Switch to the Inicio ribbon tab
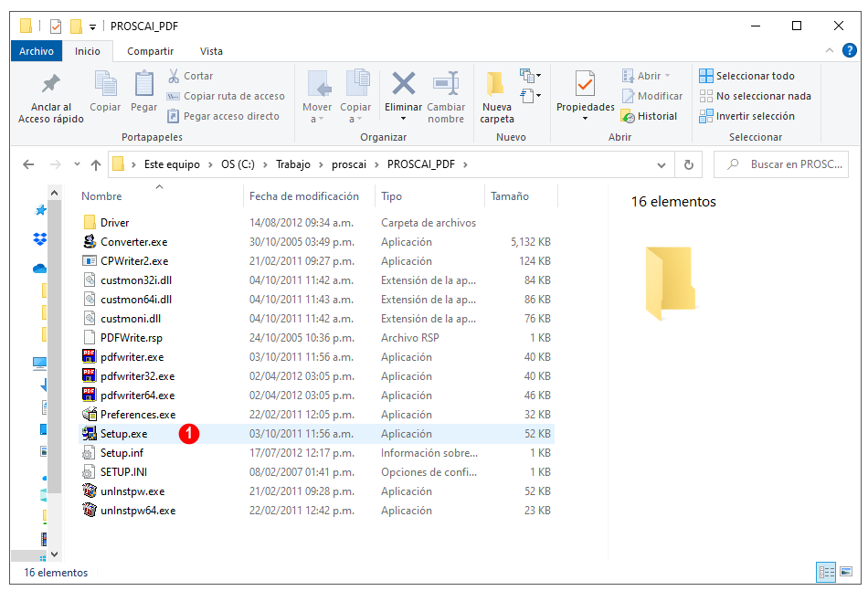The image size is (868, 591). [88, 51]
